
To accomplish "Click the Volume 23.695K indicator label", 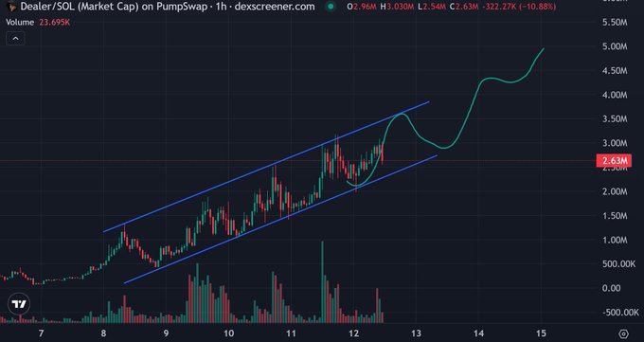I will (38, 22).
